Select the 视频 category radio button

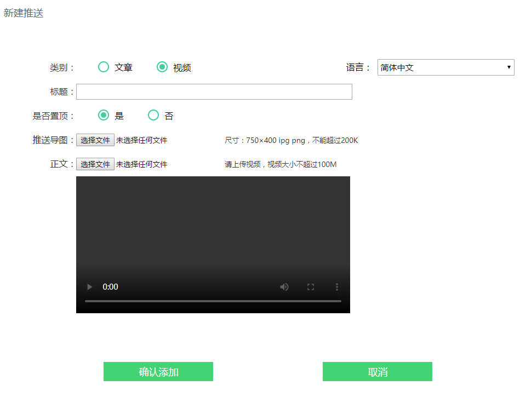point(162,67)
